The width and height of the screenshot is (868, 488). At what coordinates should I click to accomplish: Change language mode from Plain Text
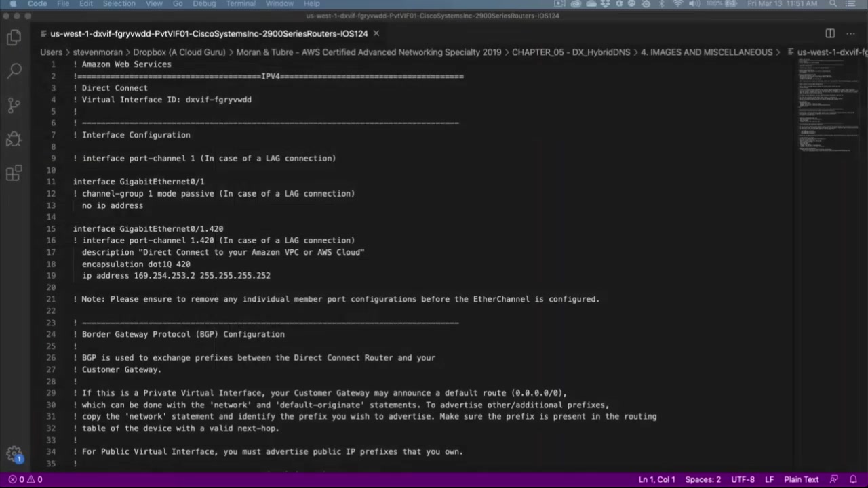(x=802, y=479)
